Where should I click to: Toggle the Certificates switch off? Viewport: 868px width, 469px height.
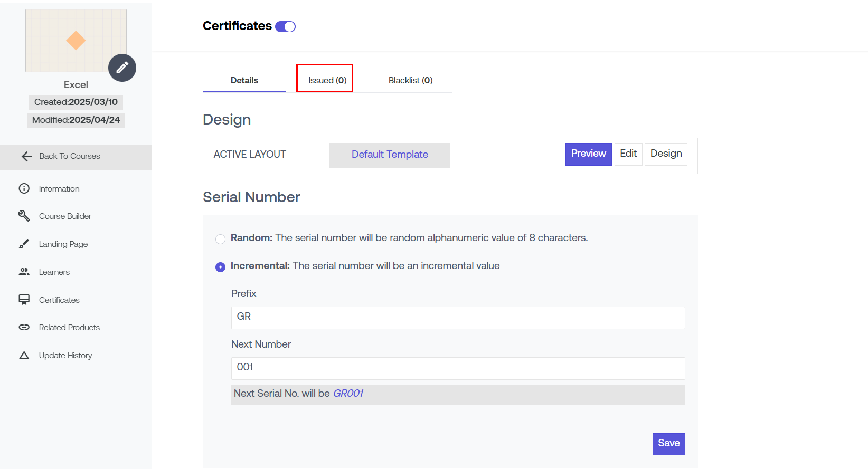[x=285, y=26]
